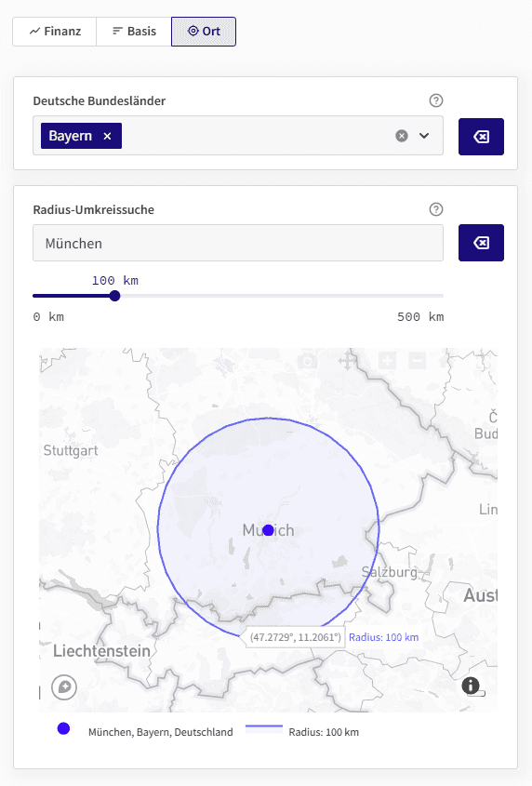Image resolution: width=532 pixels, height=786 pixels.
Task: Open the Mapbox logo link
Action: click(64, 686)
